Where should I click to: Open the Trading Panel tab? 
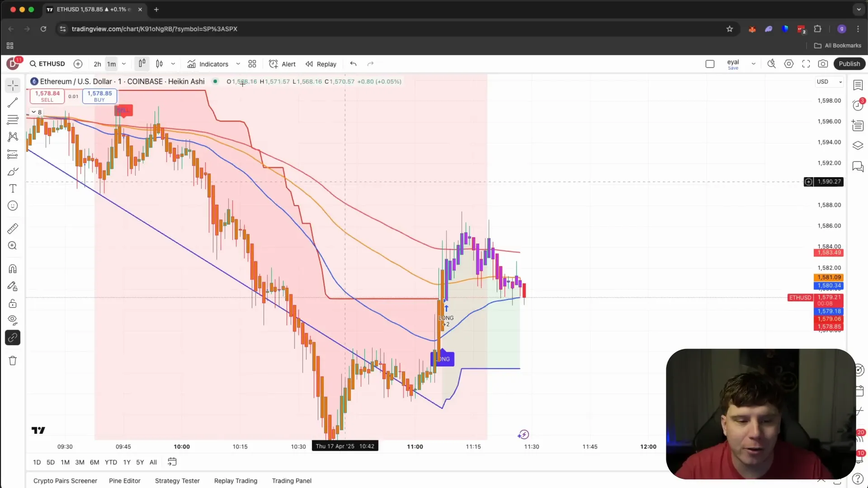pos(292,481)
